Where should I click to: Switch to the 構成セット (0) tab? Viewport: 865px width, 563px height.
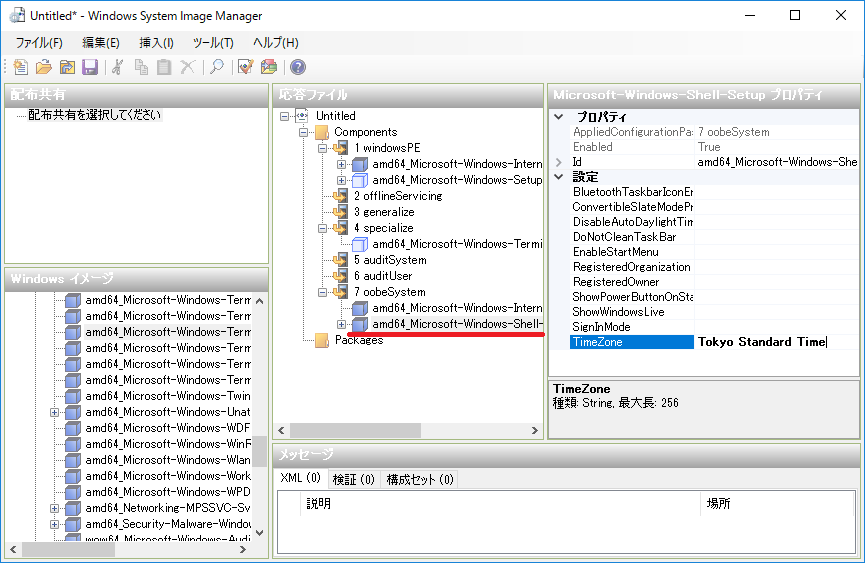tap(420, 480)
